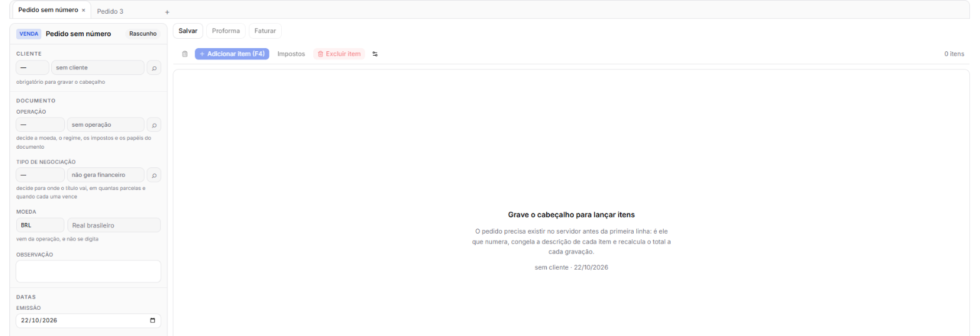
Task: Click the clipboard icon left of Adicionar item
Action: (x=184, y=54)
